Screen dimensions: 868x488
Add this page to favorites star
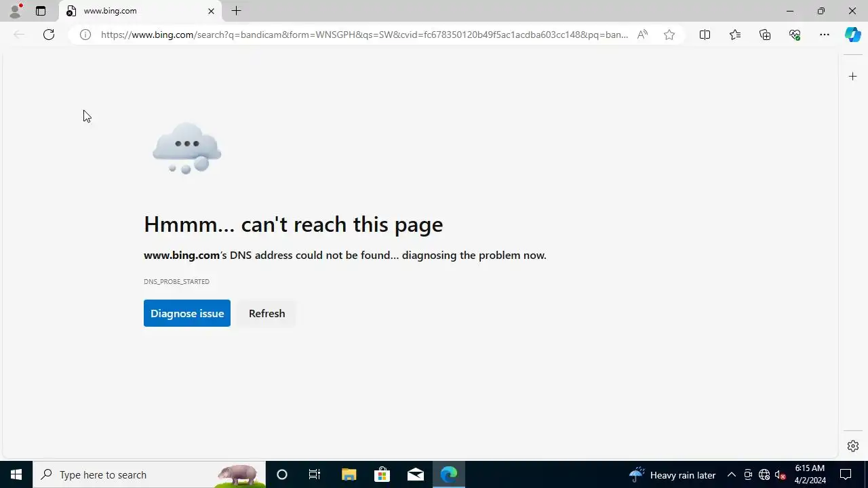pyautogui.click(x=669, y=35)
